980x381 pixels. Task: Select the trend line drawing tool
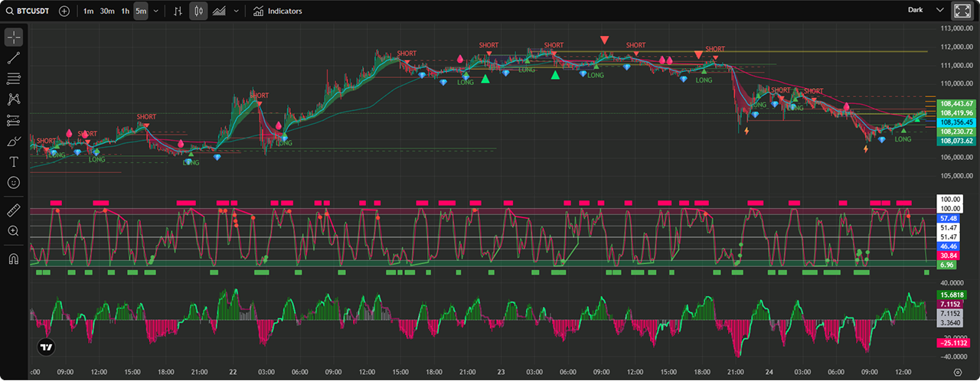coord(14,58)
